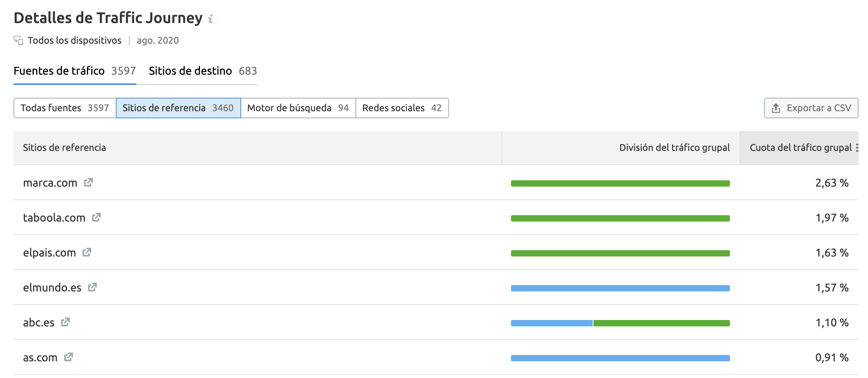
Task: Click the 1,57 % value for elmundo.es
Action: (x=832, y=288)
